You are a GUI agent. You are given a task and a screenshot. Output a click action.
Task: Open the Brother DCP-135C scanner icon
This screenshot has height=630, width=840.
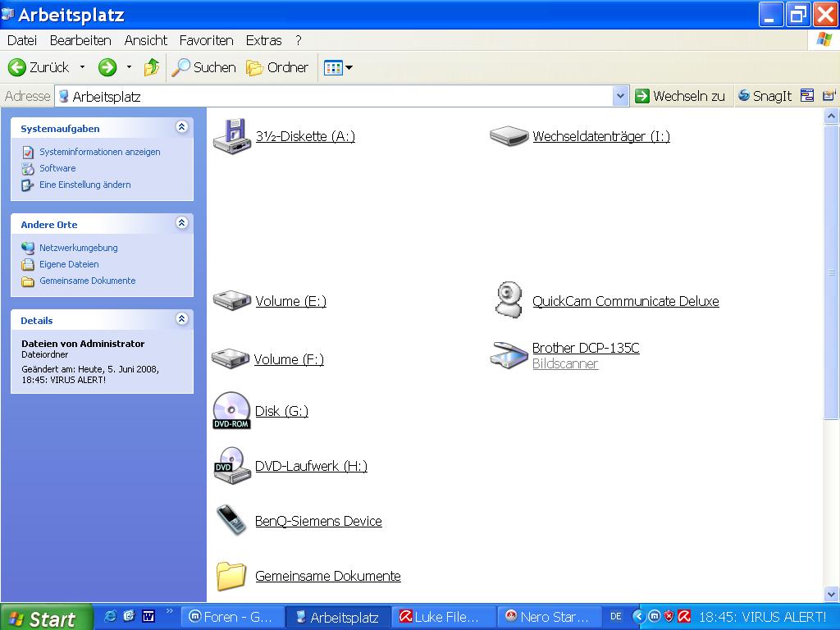click(509, 355)
